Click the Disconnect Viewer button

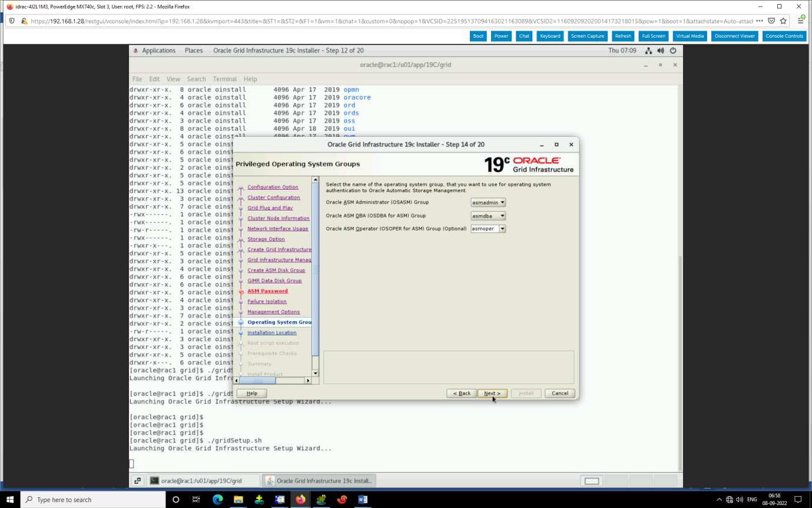[735, 36]
